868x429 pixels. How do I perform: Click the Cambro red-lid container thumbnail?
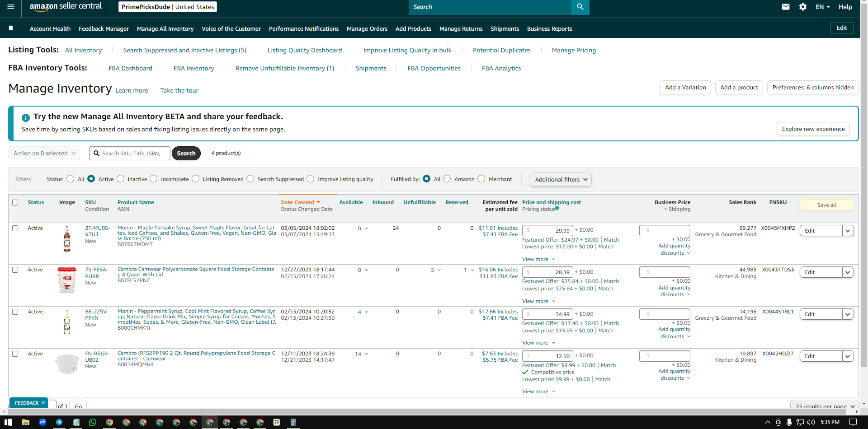(x=67, y=280)
